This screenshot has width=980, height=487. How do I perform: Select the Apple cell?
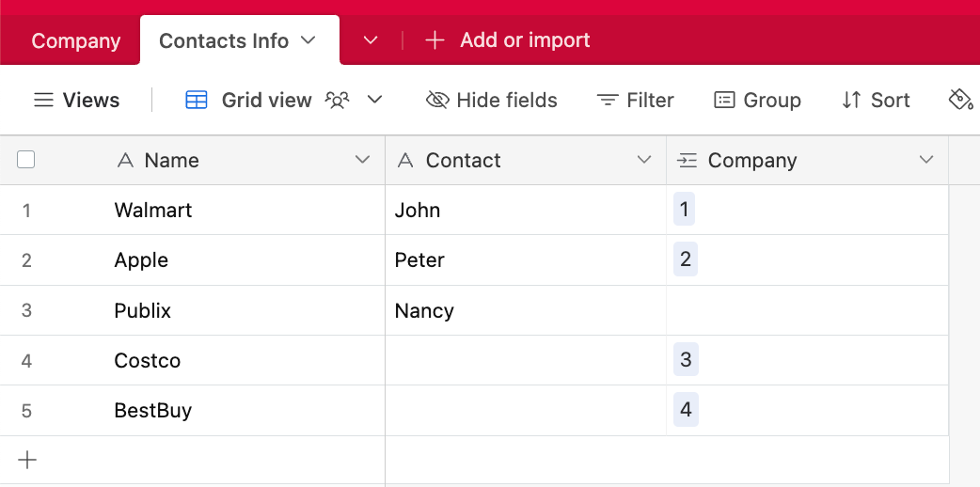[x=244, y=260]
